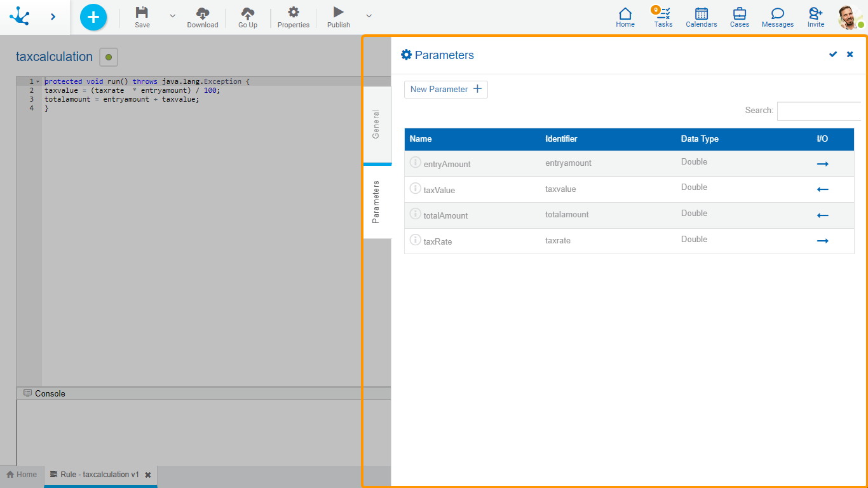Toggle I/O arrow for entryAmount parameter
868x488 pixels.
coord(822,164)
